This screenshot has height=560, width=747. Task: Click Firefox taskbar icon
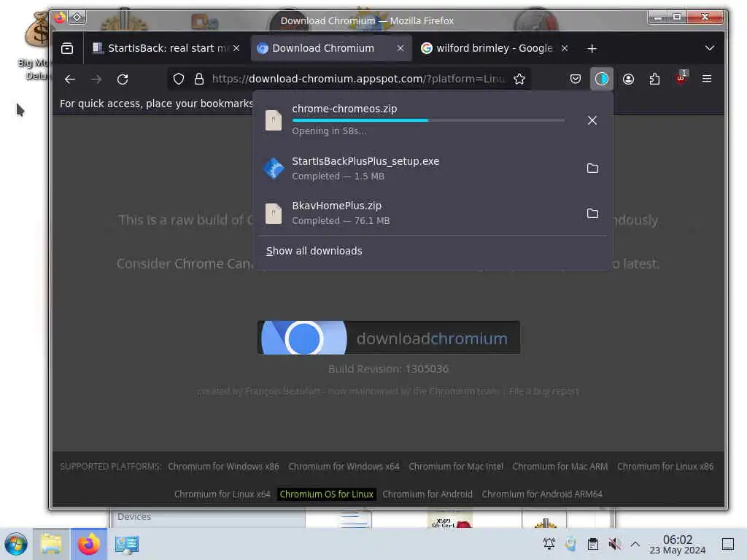[x=88, y=544]
